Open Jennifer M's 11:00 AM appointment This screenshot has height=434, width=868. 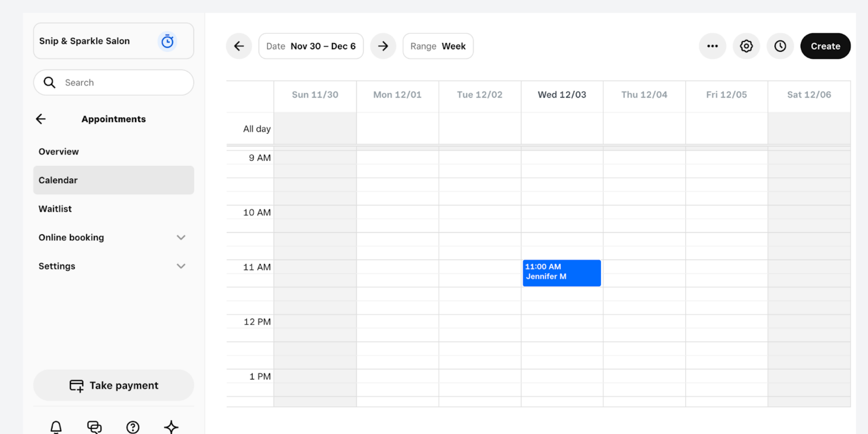(x=562, y=273)
